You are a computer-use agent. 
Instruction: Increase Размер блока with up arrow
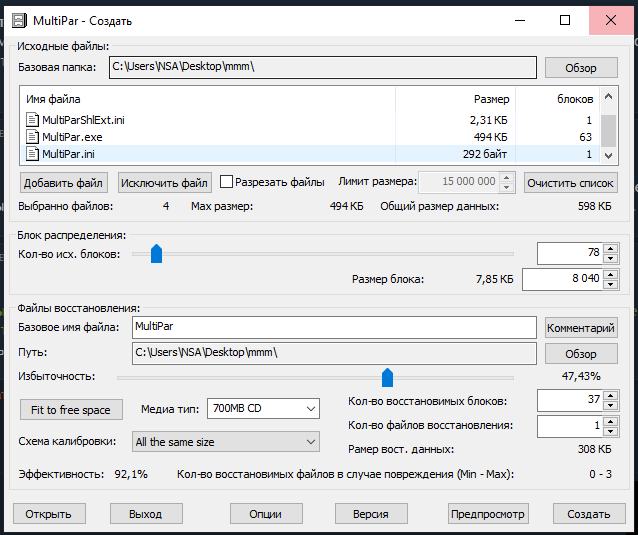(x=610, y=274)
